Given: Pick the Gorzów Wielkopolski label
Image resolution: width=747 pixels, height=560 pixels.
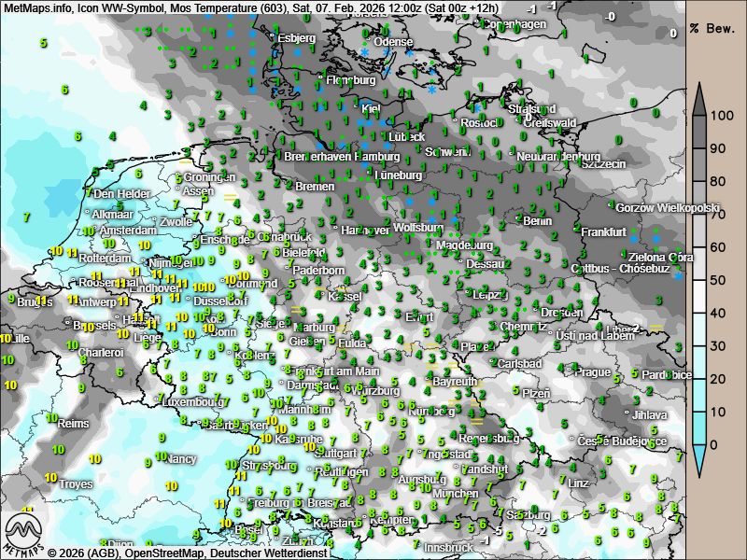Looking at the screenshot, I should tap(667, 207).
